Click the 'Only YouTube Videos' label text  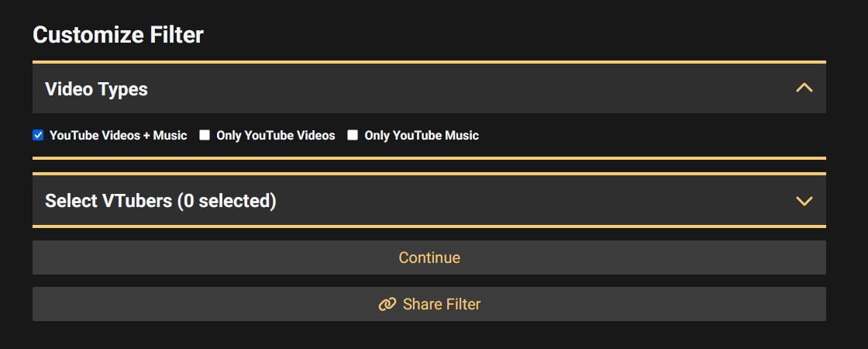(x=275, y=135)
